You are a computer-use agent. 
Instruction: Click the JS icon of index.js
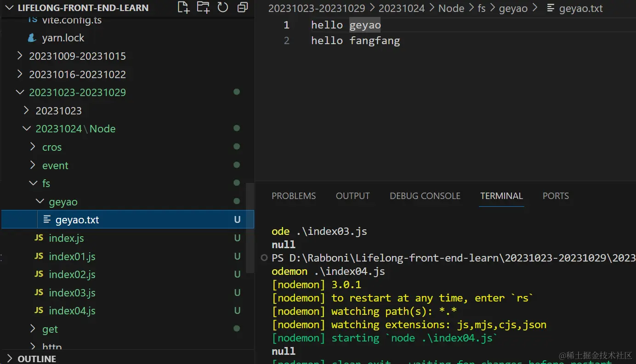(39, 238)
